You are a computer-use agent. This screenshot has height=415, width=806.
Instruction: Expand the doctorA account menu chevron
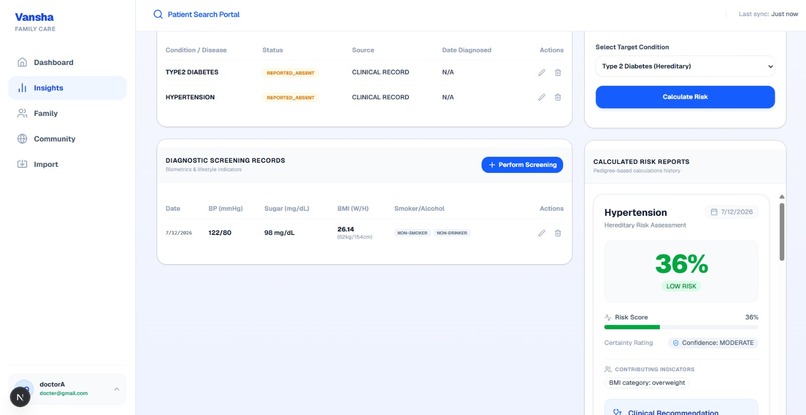pos(117,389)
